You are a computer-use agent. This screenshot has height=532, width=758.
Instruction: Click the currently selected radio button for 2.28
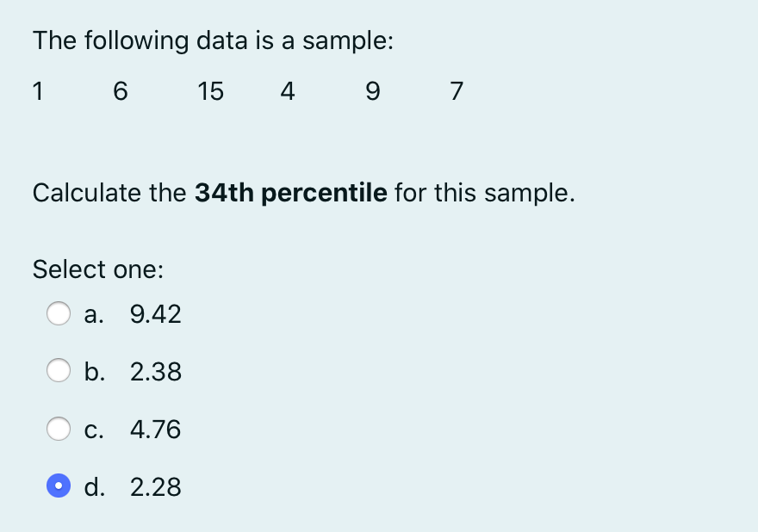58,486
